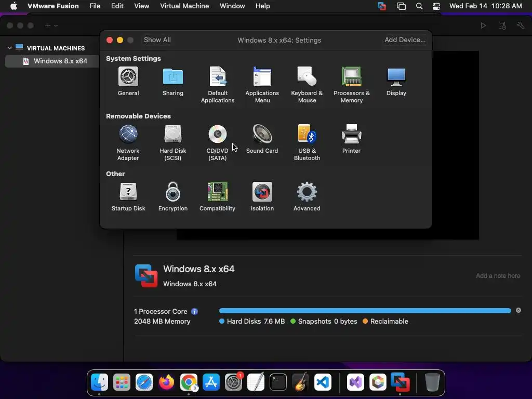Image resolution: width=532 pixels, height=399 pixels.
Task: Open Terminal from the Dock
Action: pyautogui.click(x=278, y=382)
